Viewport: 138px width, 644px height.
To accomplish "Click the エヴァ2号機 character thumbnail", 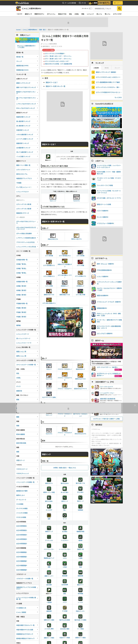I will [x=80, y=262].
